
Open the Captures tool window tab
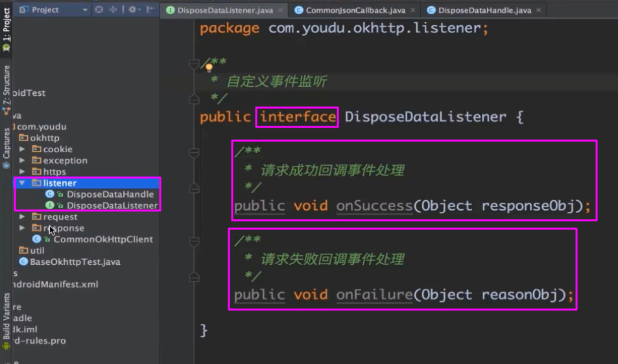(x=6, y=148)
